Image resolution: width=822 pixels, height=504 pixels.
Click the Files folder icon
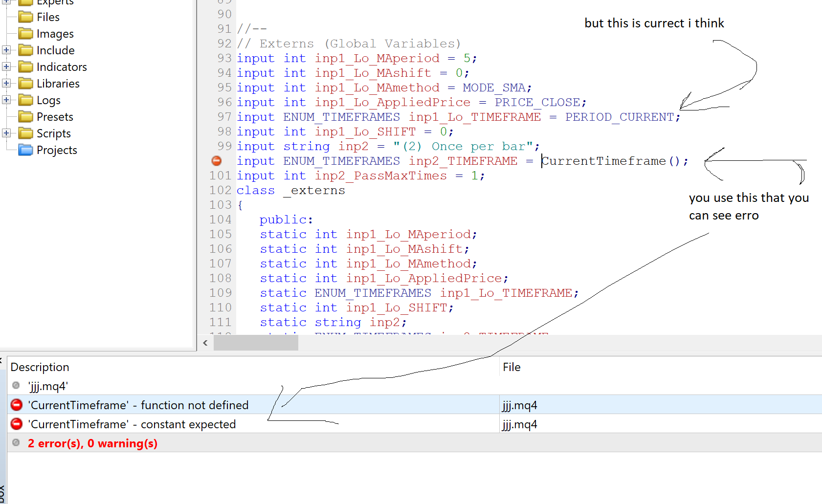(25, 17)
